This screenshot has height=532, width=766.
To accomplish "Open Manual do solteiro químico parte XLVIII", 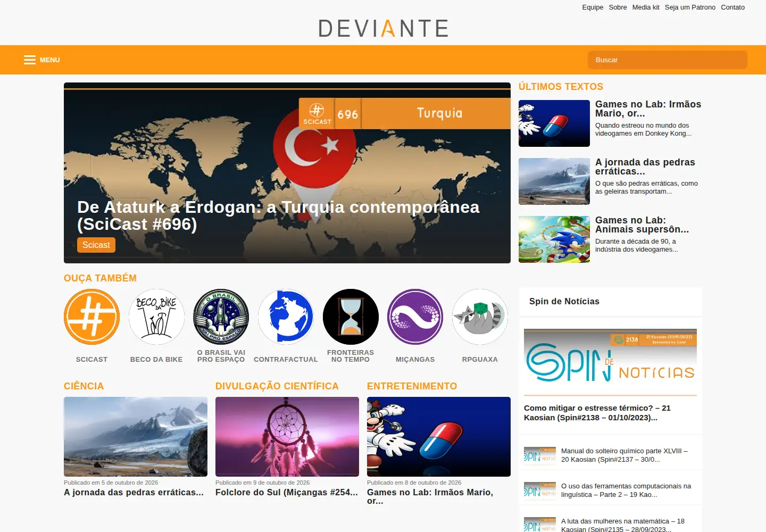I will point(625,455).
